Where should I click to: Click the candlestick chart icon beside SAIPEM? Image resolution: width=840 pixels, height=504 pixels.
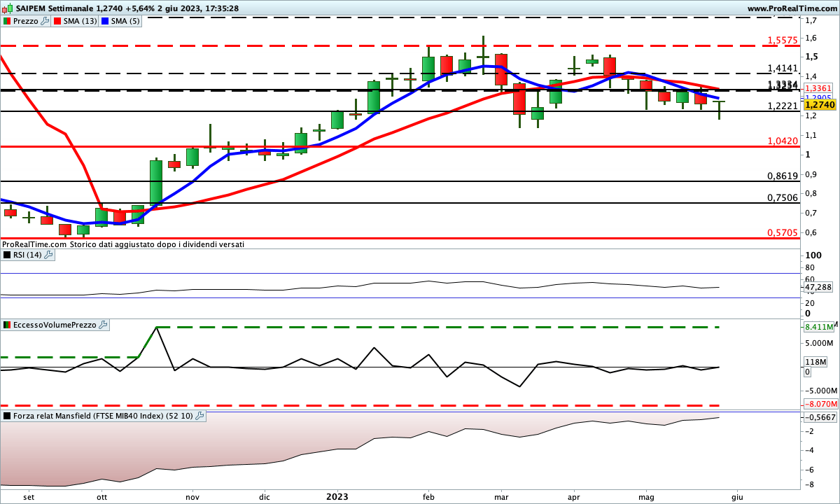tap(6, 8)
